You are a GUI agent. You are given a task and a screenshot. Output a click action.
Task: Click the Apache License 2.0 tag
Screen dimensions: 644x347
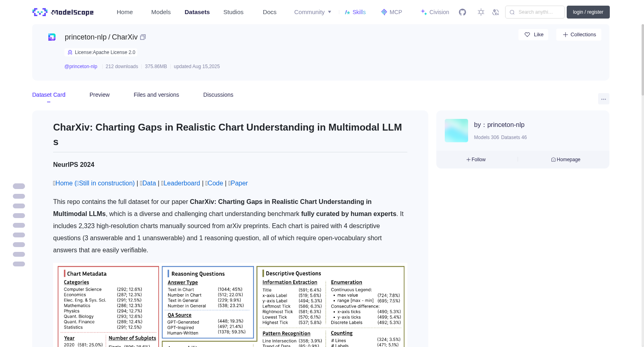tap(101, 52)
